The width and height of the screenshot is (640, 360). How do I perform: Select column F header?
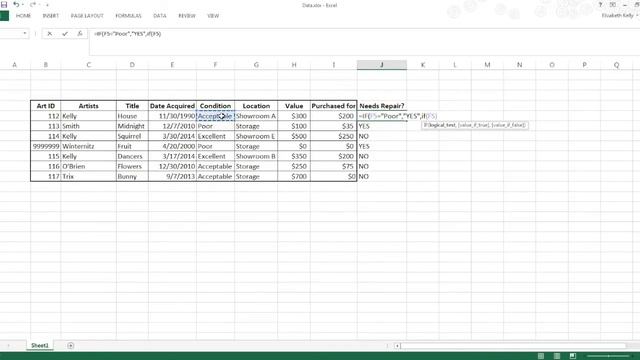215,65
